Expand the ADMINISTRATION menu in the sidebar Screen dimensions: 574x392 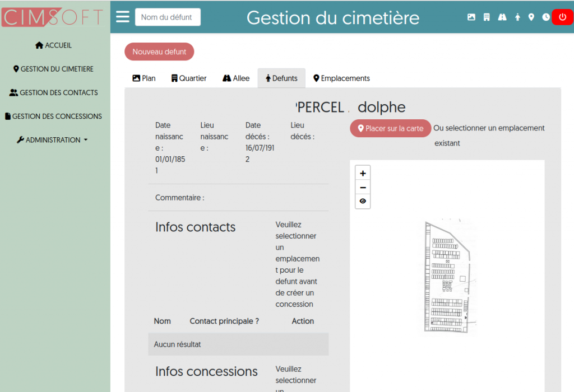point(52,139)
